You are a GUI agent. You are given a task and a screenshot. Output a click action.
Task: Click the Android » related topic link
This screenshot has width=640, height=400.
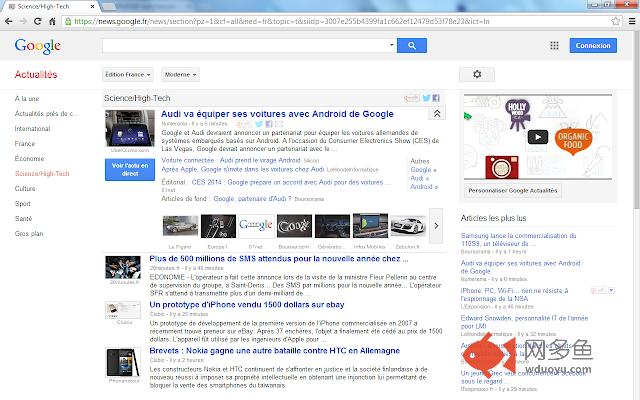point(424,187)
